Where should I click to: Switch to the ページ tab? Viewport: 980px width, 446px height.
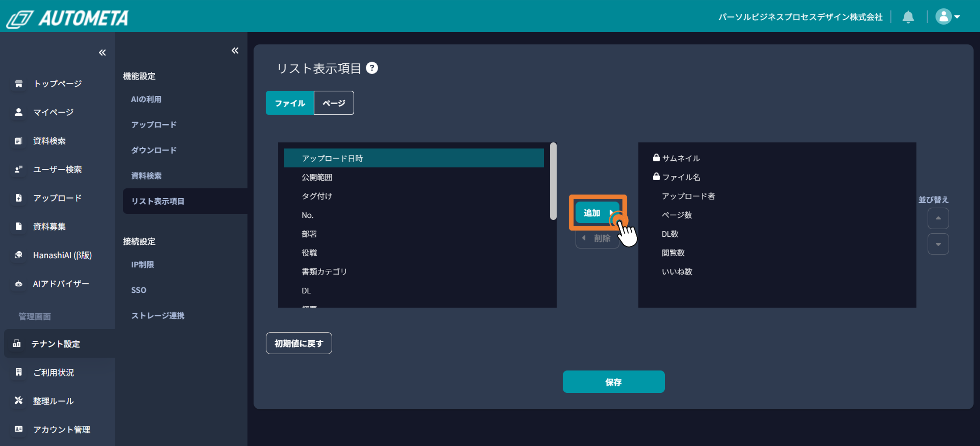click(x=334, y=103)
